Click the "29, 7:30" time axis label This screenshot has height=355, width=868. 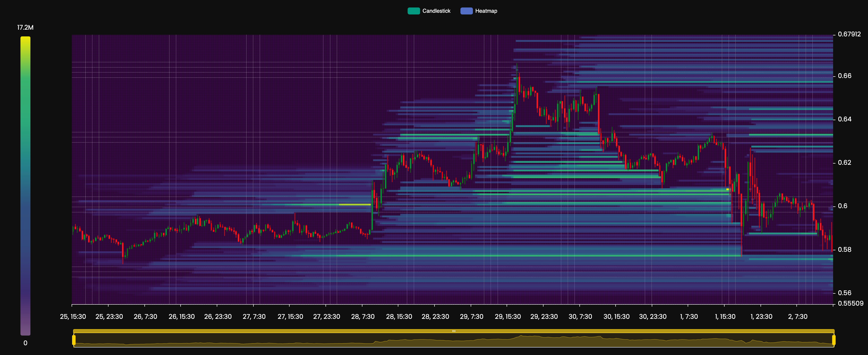471,317
